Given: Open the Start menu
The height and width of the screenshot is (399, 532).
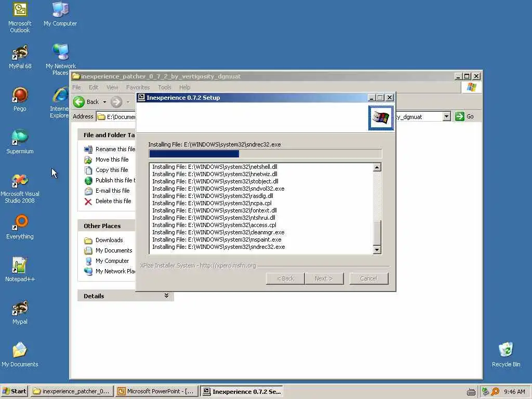Looking at the screenshot, I should (x=14, y=392).
